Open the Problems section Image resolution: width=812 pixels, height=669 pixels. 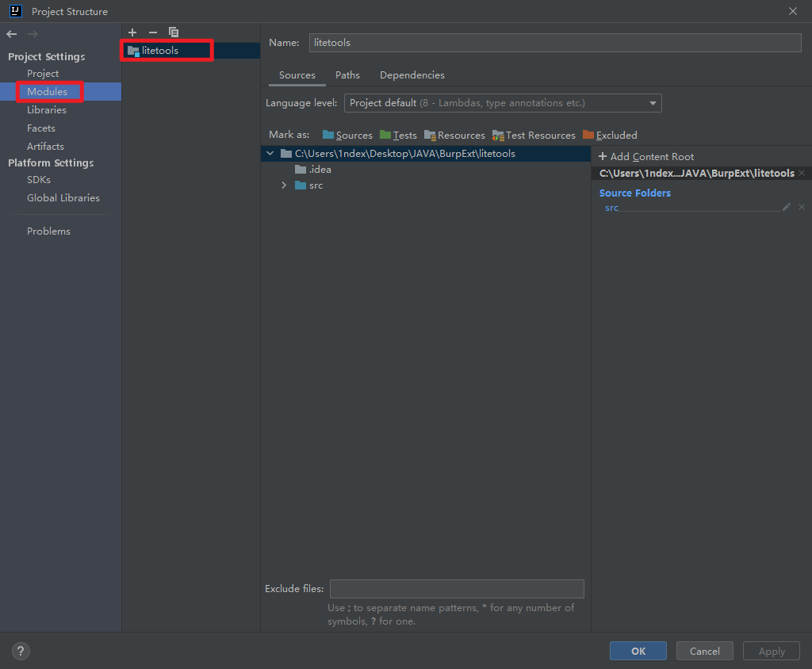coord(48,231)
